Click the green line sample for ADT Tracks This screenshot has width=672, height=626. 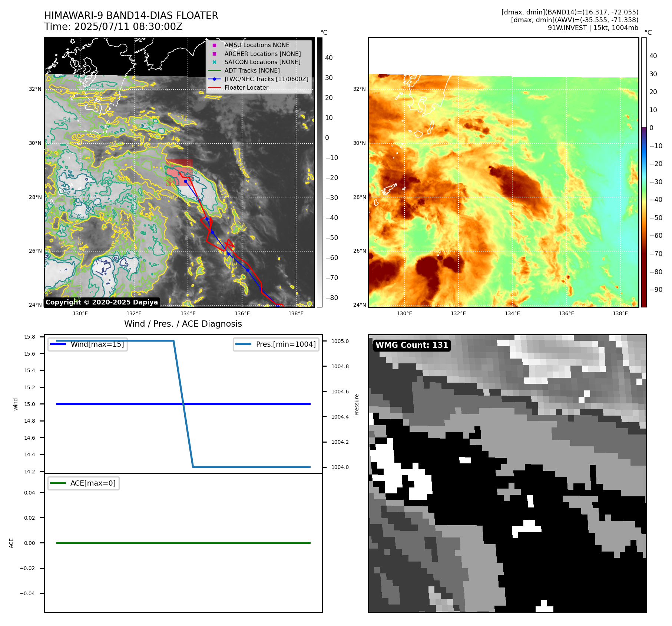click(214, 71)
